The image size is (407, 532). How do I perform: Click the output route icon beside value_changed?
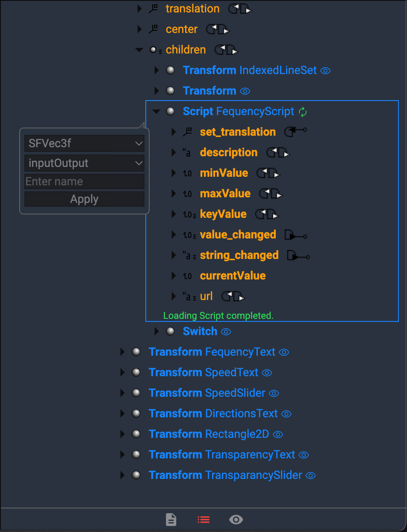point(296,235)
